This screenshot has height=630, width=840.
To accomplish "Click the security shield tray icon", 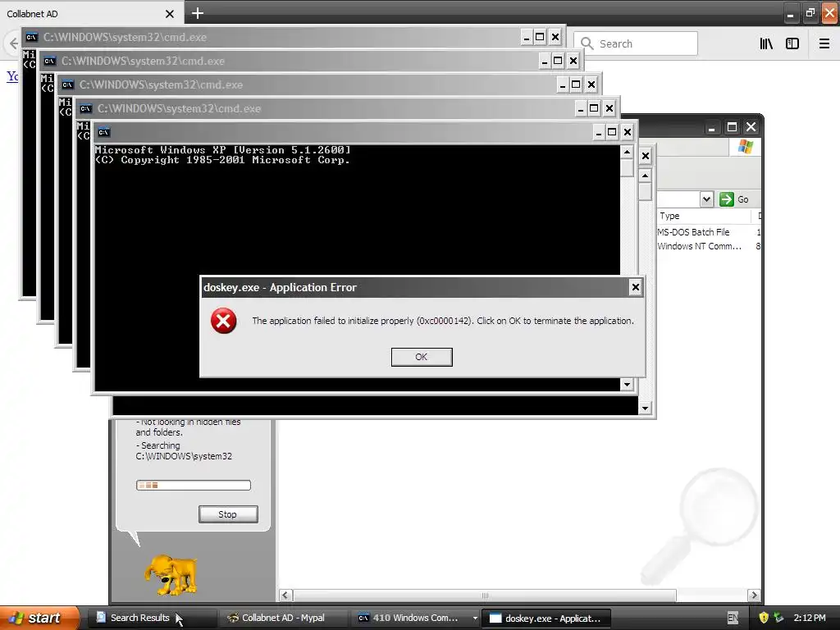I will (x=764, y=618).
